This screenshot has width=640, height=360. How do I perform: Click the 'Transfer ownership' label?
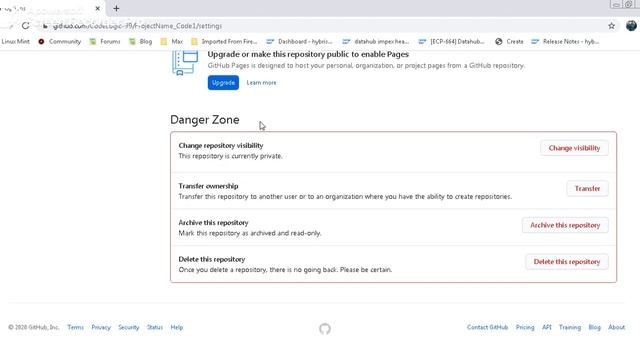tap(208, 186)
